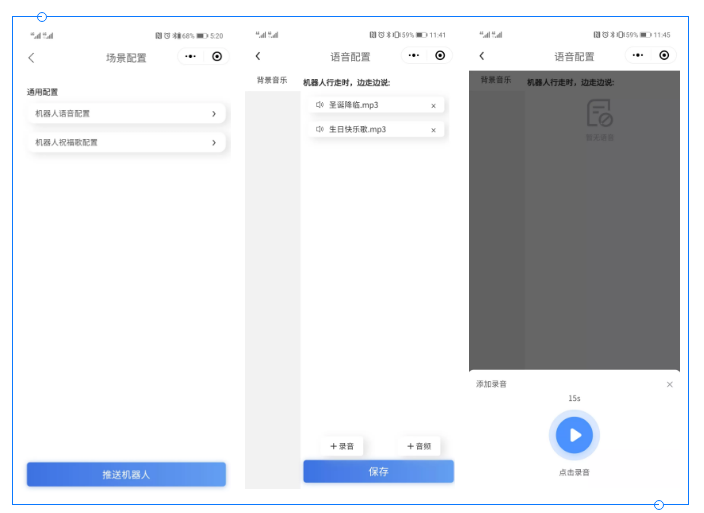Click 机器人行走时，边走边说 heading in middle screen
Screen dimensions: 704x513
(x=346, y=83)
